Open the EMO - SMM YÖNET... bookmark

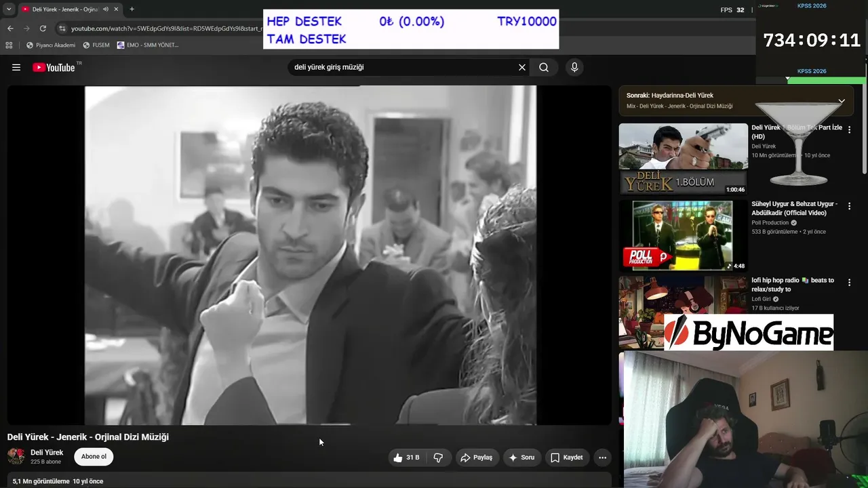(148, 45)
